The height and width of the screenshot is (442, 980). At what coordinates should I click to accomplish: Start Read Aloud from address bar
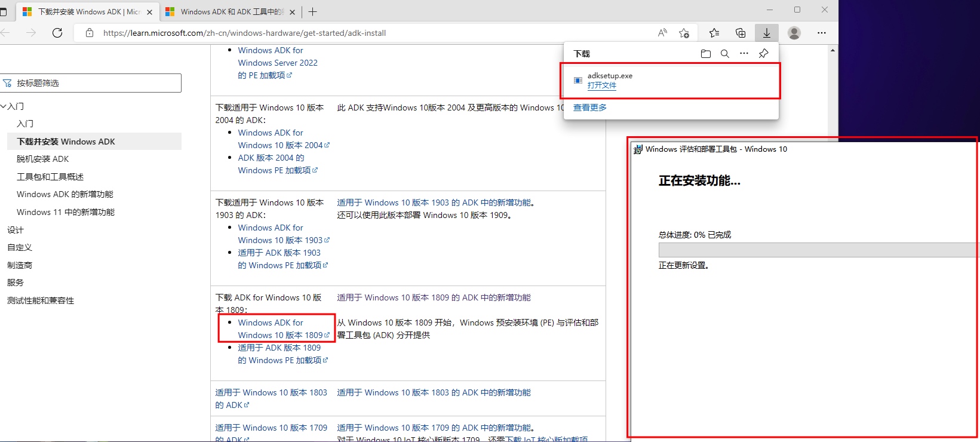(662, 33)
